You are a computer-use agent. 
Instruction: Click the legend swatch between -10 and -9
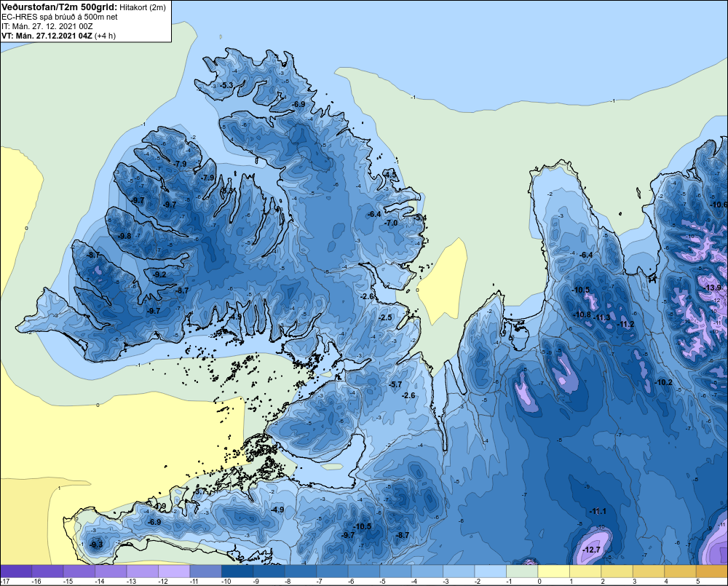point(237,571)
